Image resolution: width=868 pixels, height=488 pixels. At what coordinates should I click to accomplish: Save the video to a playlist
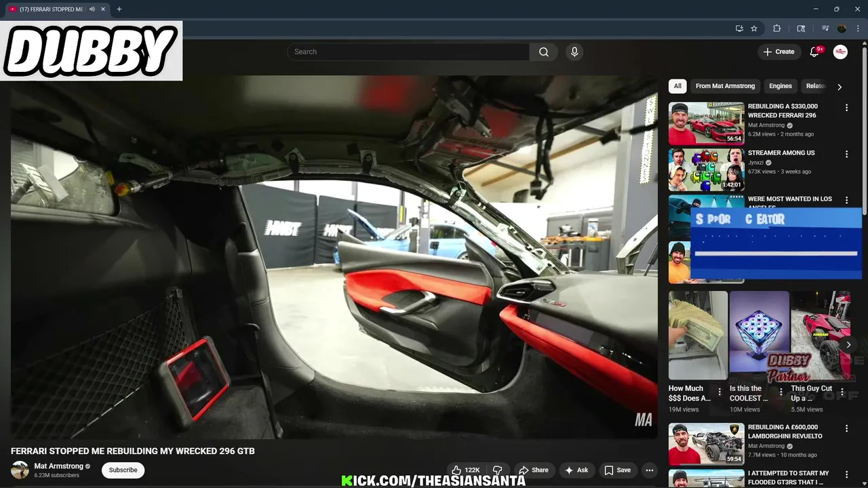[618, 470]
